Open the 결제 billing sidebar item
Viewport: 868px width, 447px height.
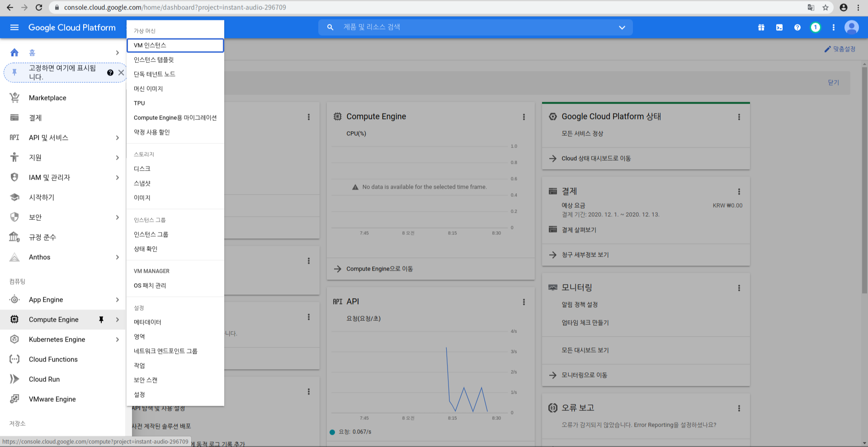point(35,118)
